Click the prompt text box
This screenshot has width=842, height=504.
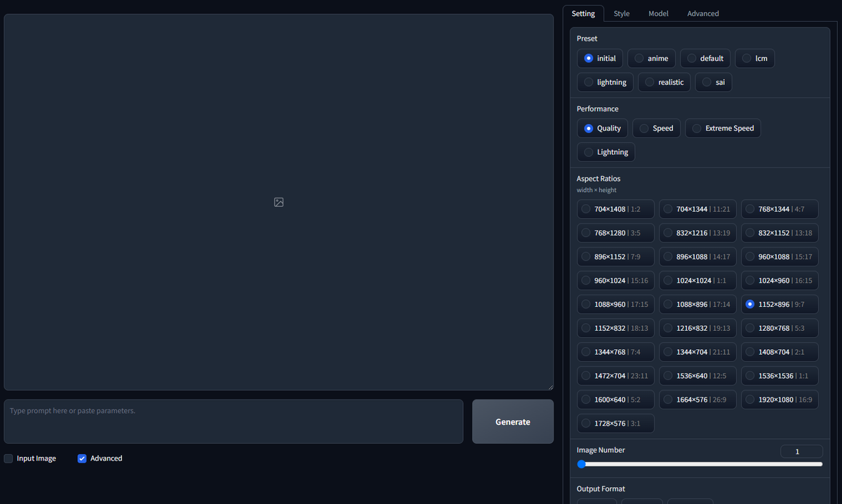pos(234,421)
